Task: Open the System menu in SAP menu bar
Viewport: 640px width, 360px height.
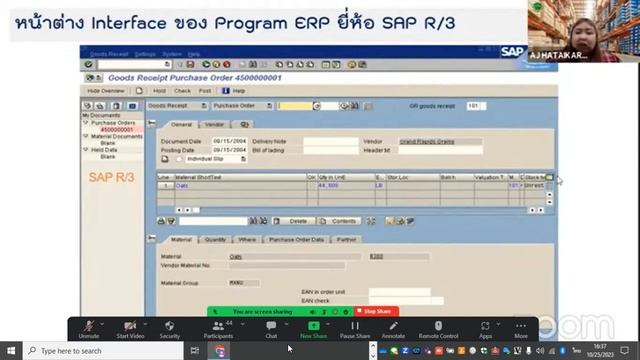Action: [x=172, y=54]
